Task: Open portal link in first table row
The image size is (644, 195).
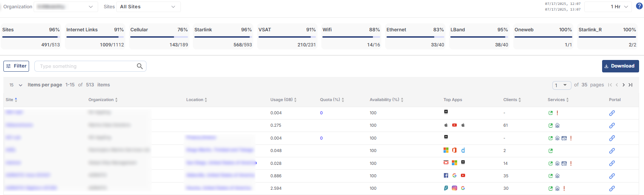Action: tap(612, 113)
